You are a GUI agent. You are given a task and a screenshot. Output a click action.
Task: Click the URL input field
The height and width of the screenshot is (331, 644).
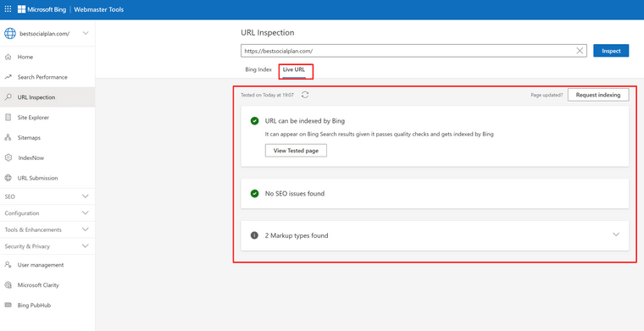coord(414,51)
